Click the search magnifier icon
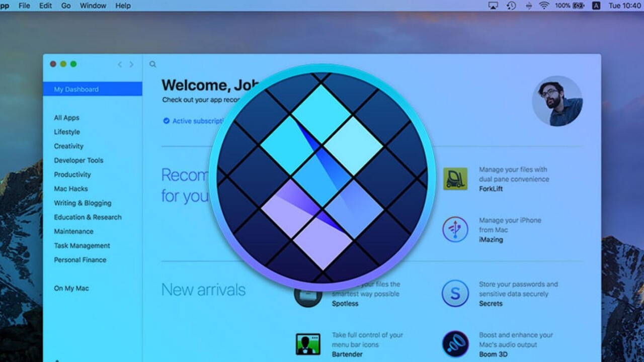This screenshot has width=644, height=362. (152, 64)
